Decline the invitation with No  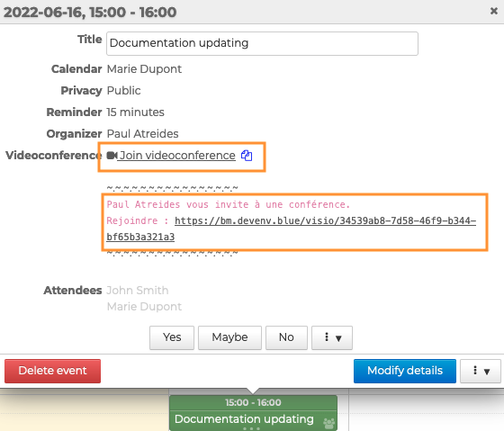(286, 337)
